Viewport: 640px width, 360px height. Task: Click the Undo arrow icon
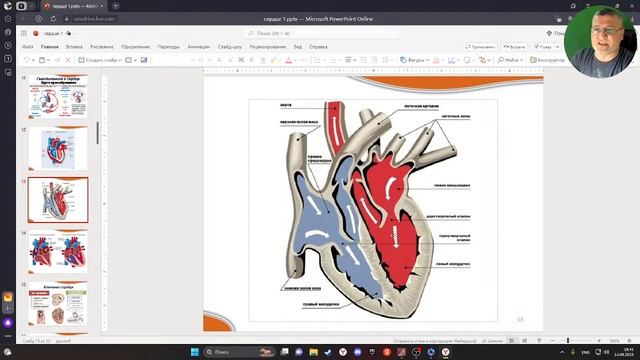point(27,60)
